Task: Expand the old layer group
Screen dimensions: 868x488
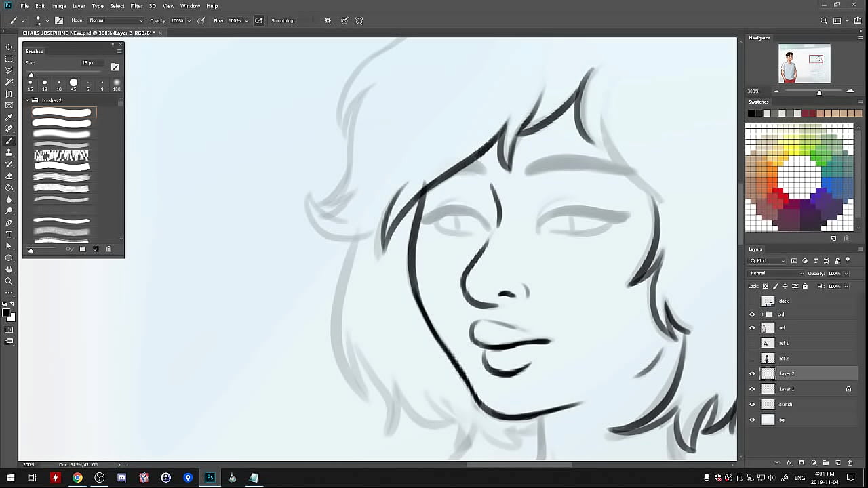Action: [762, 314]
